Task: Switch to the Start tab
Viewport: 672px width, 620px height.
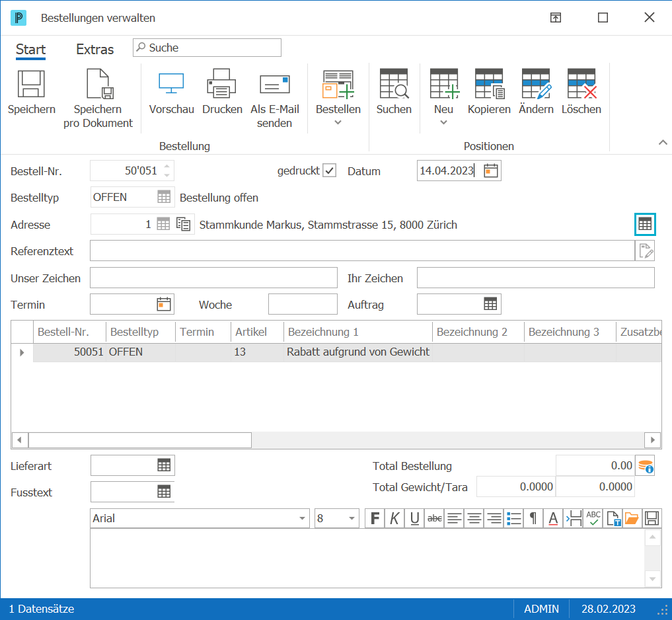Action: pos(31,50)
